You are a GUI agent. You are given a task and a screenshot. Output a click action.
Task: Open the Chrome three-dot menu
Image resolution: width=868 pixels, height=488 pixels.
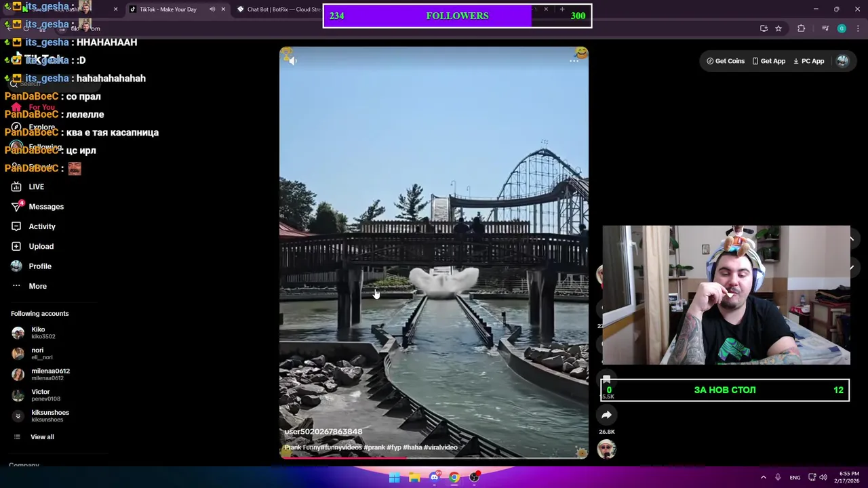pos(858,28)
